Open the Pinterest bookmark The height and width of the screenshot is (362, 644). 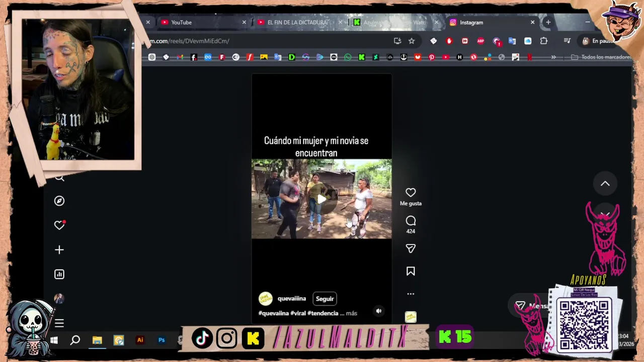click(x=432, y=57)
